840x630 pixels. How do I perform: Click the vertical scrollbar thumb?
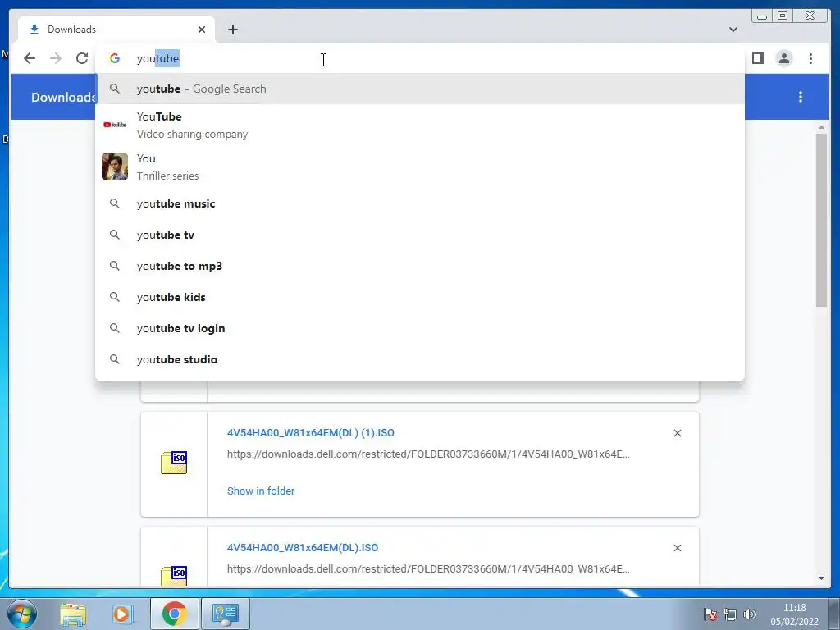821,220
